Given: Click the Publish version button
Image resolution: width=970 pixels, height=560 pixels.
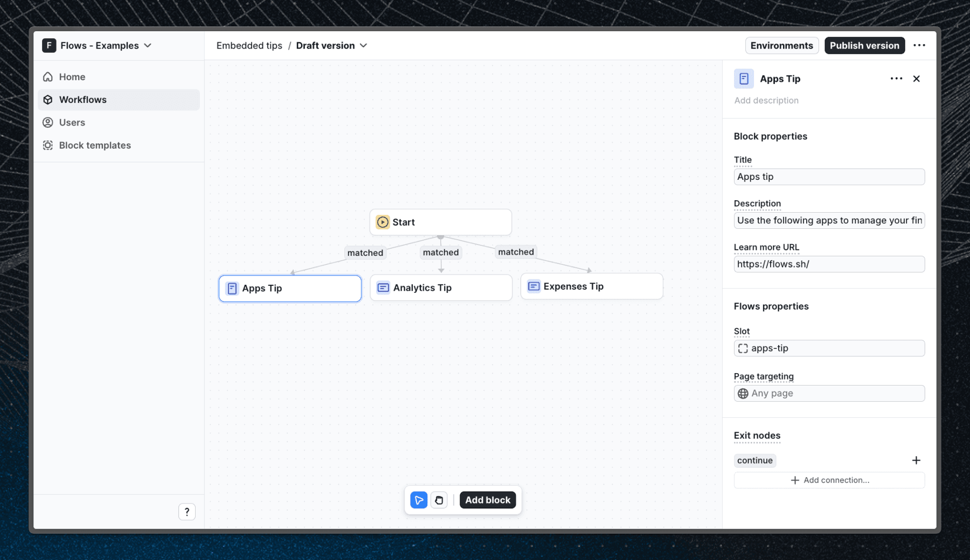Looking at the screenshot, I should tap(864, 45).
